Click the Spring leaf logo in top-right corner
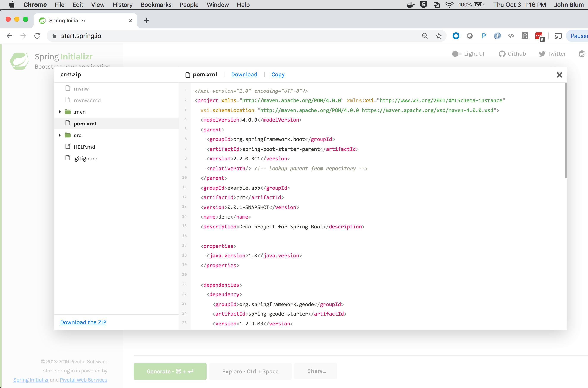588x388 pixels. [x=582, y=54]
